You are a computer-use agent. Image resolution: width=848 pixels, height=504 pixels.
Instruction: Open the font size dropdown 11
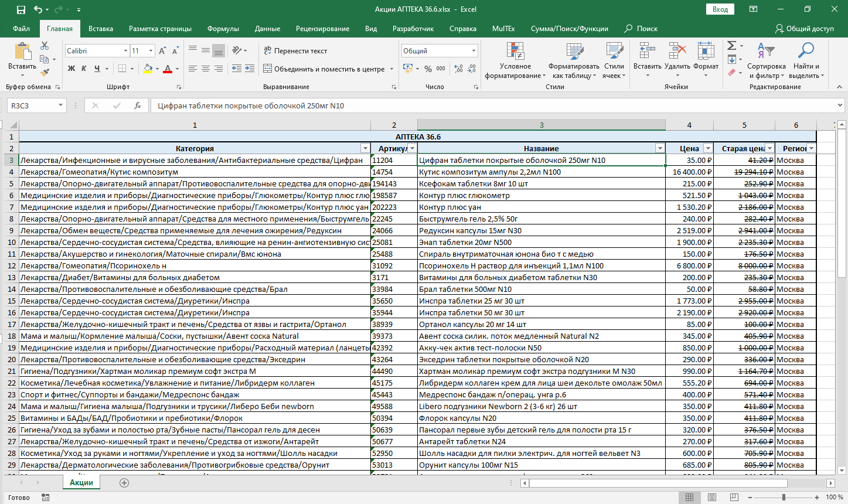click(x=151, y=51)
